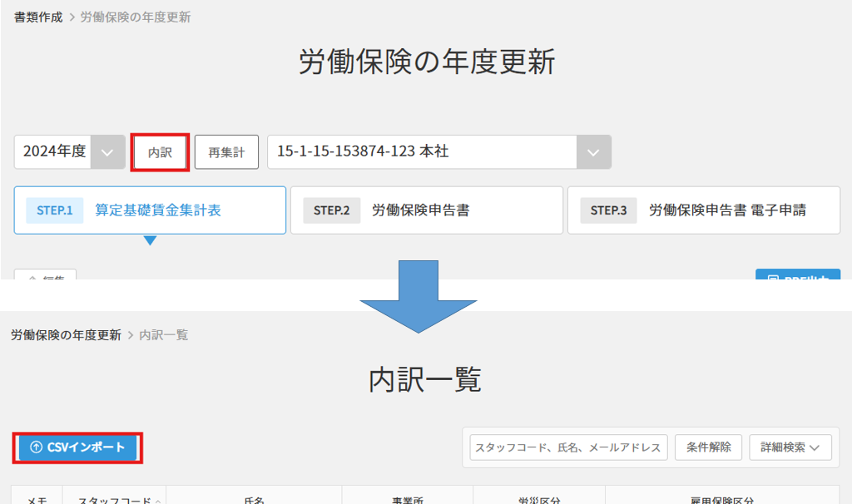Open the 本社 office selection dropdown
This screenshot has width=852, height=504.
click(x=596, y=151)
